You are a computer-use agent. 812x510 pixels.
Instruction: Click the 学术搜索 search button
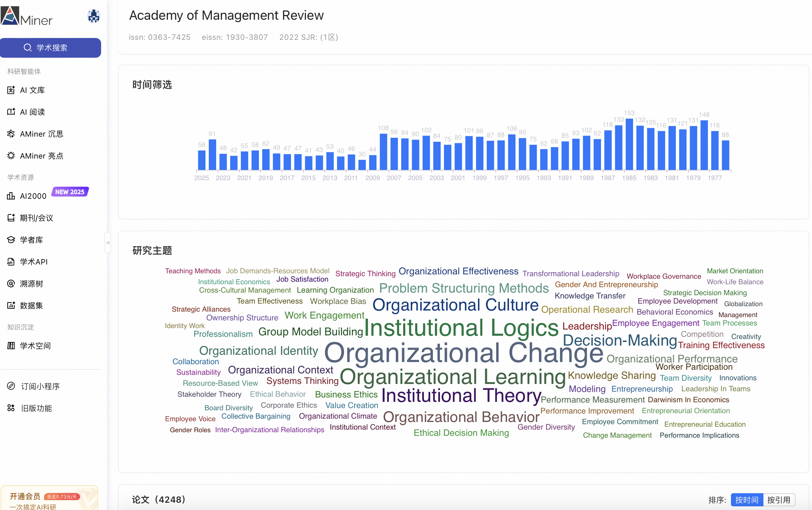tap(50, 48)
